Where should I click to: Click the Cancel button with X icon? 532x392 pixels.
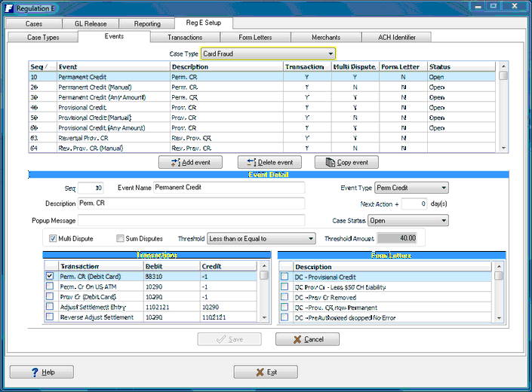click(307, 339)
